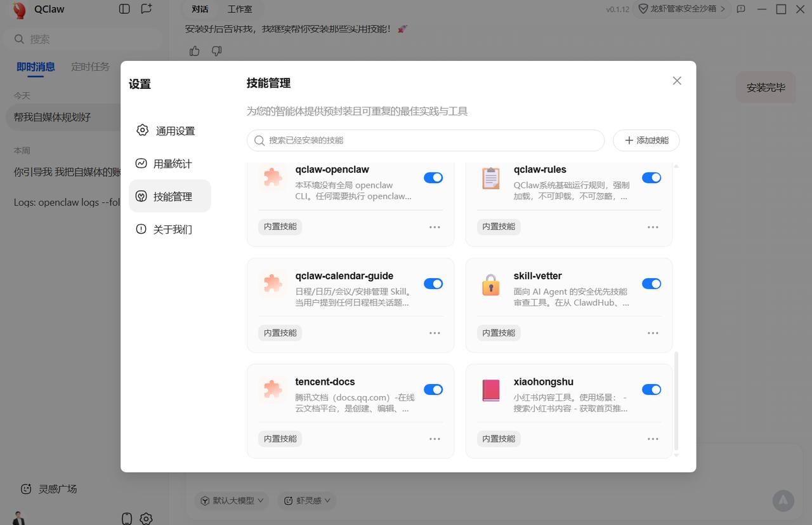
Task: Open more options for qclaw-rules
Action: tap(653, 227)
